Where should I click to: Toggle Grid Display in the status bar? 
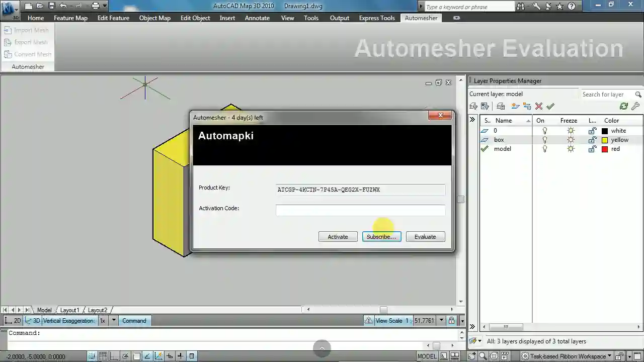click(103, 356)
